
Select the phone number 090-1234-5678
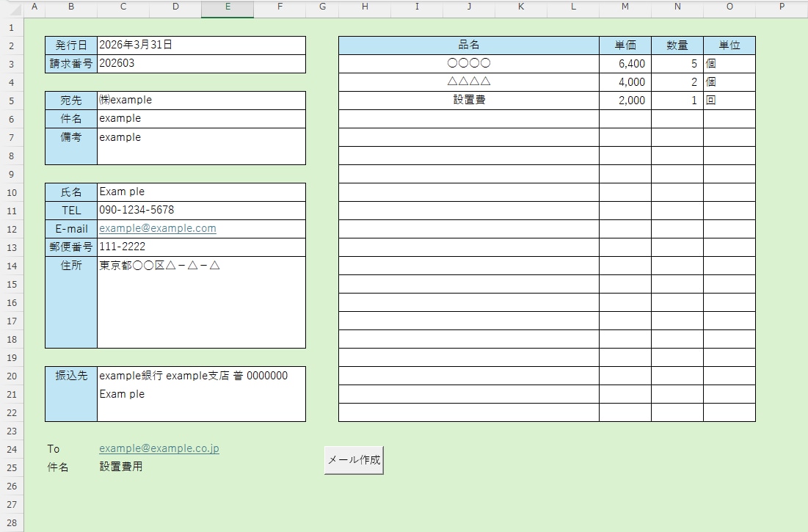pyautogui.click(x=202, y=211)
